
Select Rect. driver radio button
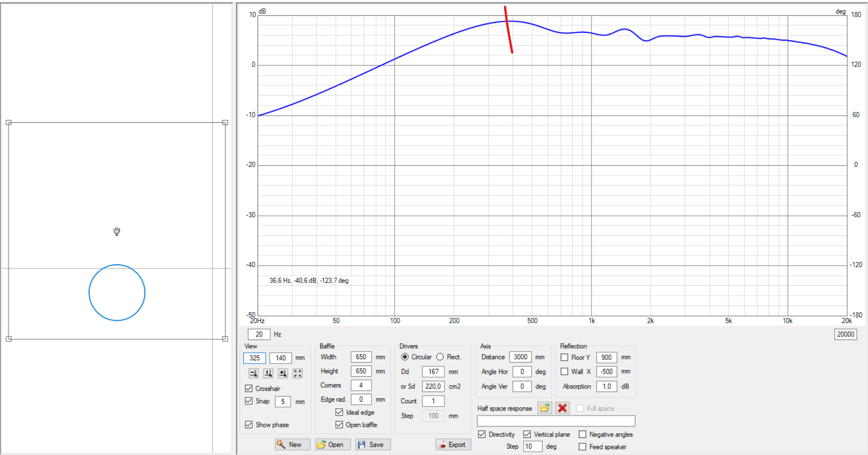click(440, 357)
